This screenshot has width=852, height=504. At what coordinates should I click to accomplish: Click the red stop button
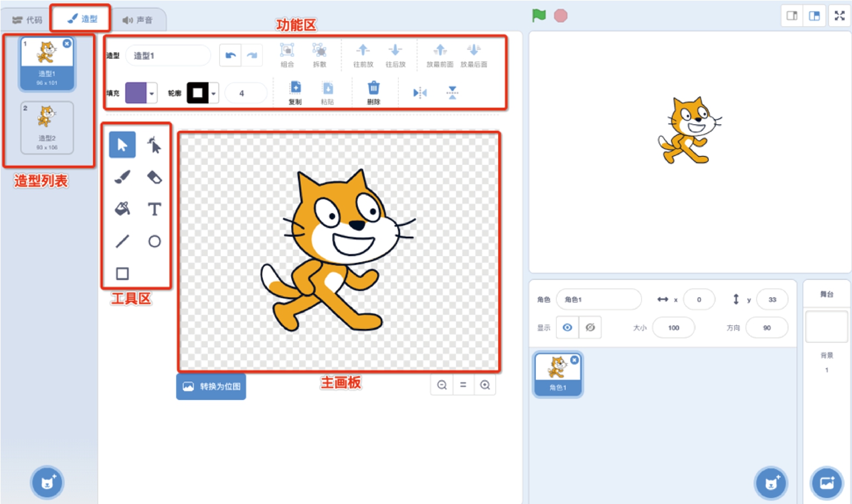(561, 16)
